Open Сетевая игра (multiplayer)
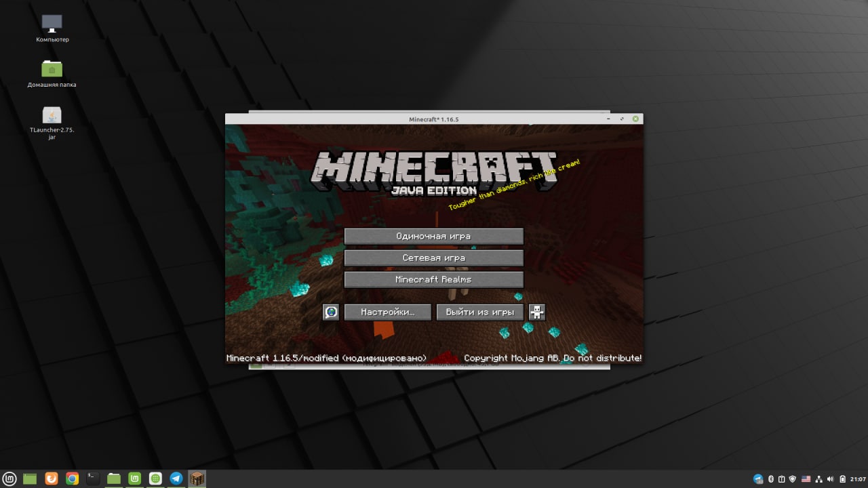This screenshot has width=868, height=488. 434,258
